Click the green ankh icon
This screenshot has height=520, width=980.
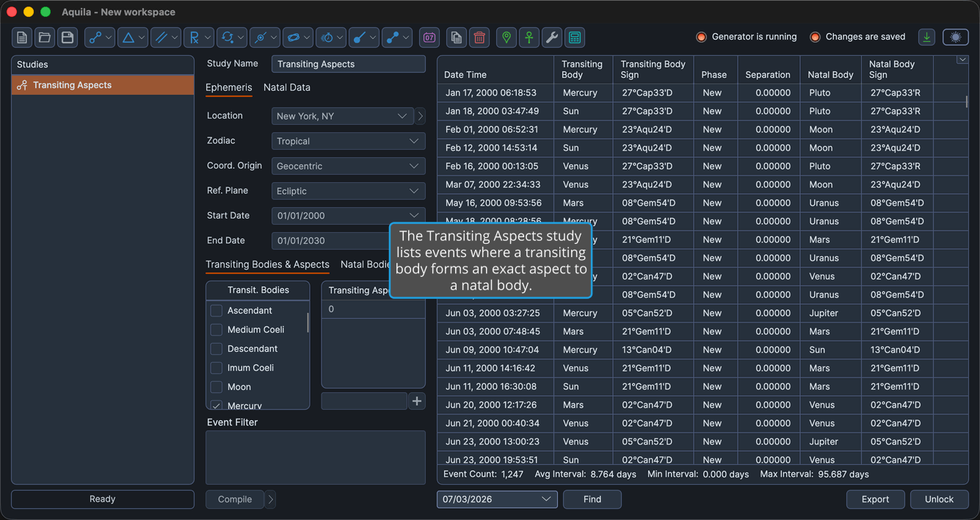coord(529,37)
